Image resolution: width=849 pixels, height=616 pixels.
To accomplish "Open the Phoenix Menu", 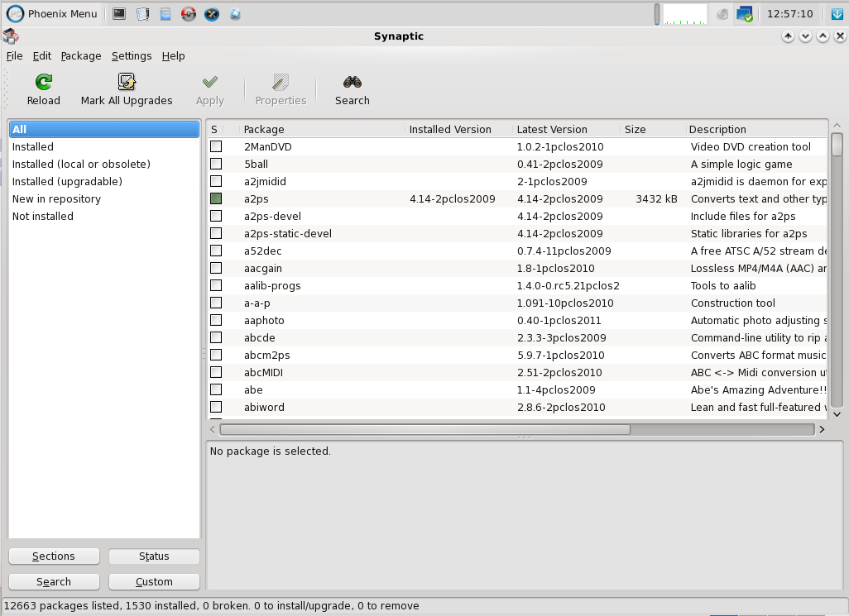I will pos(53,13).
